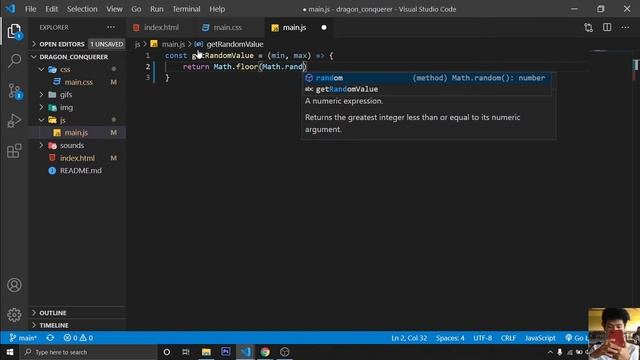Image resolution: width=640 pixels, height=360 pixels.
Task: Open the File menu
Action: 31,9
